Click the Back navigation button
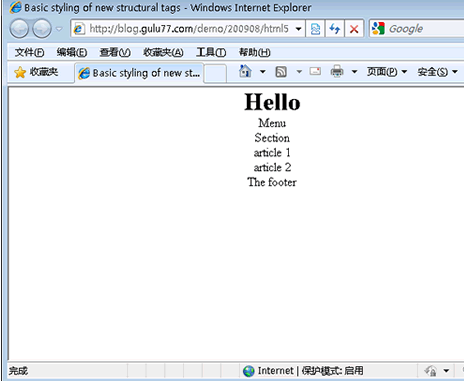464x381 pixels. click(19, 29)
